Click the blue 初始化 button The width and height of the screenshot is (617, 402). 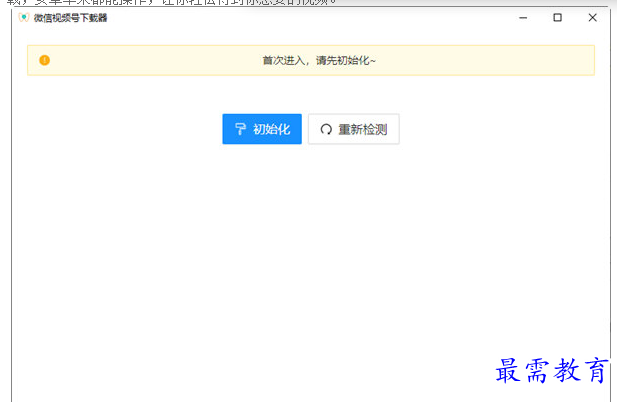(x=262, y=129)
